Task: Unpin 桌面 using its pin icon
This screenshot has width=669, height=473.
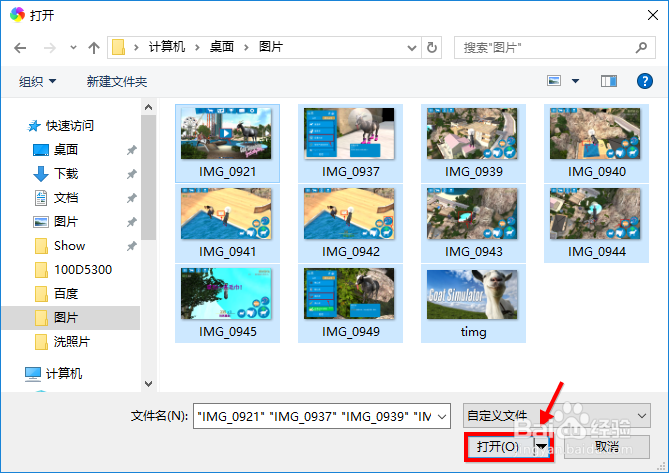Action: click(x=131, y=150)
